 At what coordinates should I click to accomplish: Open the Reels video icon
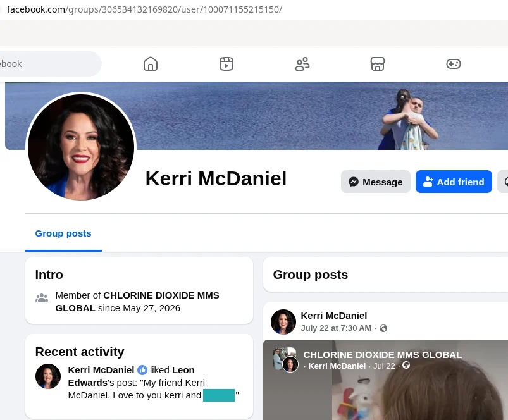coord(226,64)
